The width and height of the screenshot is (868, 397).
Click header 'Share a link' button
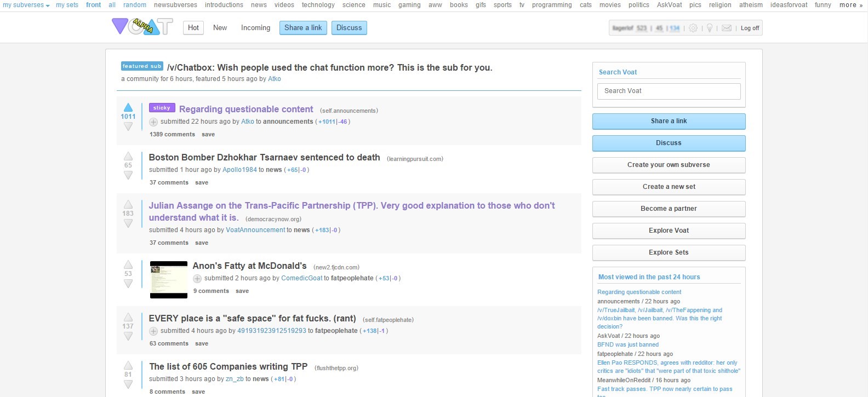[x=303, y=28]
